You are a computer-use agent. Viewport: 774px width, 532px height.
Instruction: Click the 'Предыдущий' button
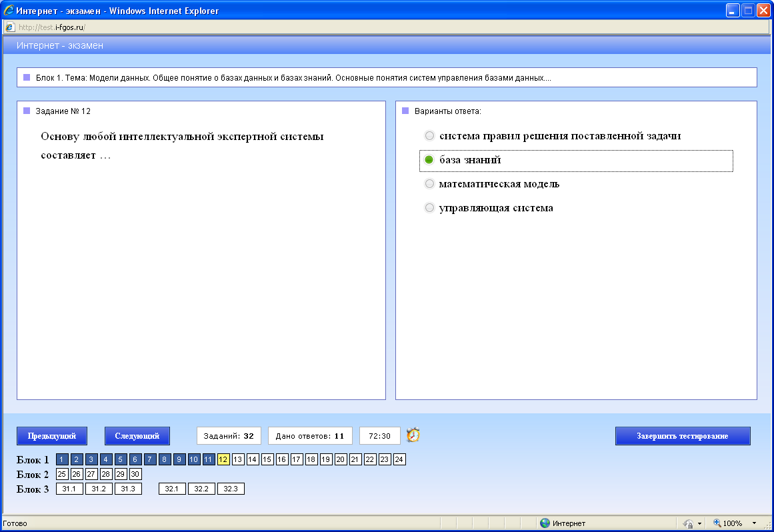[x=52, y=436]
